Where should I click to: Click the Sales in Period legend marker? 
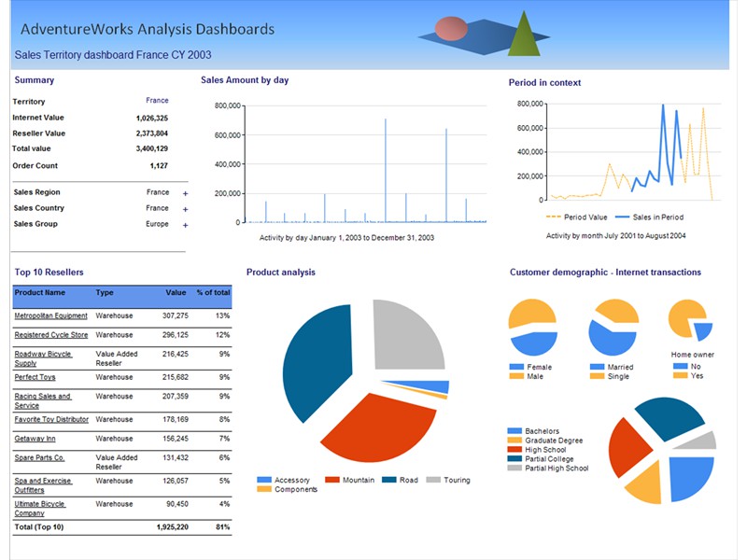point(622,217)
